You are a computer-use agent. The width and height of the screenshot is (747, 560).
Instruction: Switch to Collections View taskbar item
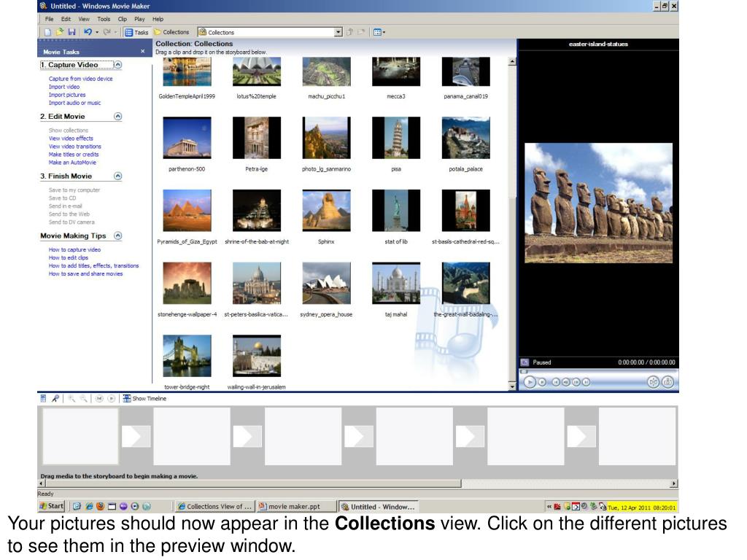pyautogui.click(x=214, y=507)
